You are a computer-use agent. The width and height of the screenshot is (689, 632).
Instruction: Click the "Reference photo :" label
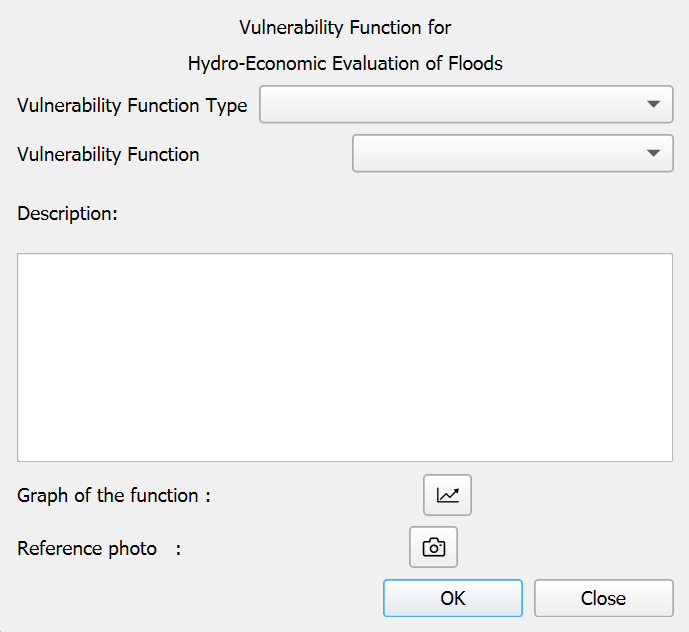point(99,548)
